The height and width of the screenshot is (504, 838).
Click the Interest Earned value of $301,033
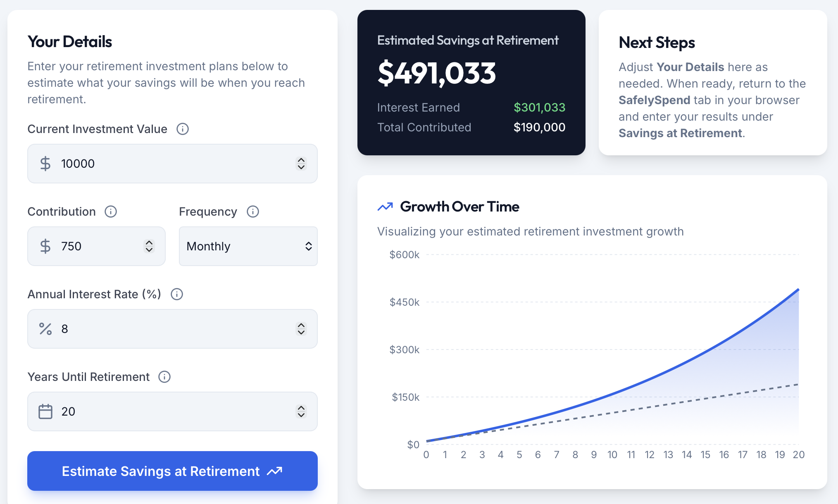(540, 108)
